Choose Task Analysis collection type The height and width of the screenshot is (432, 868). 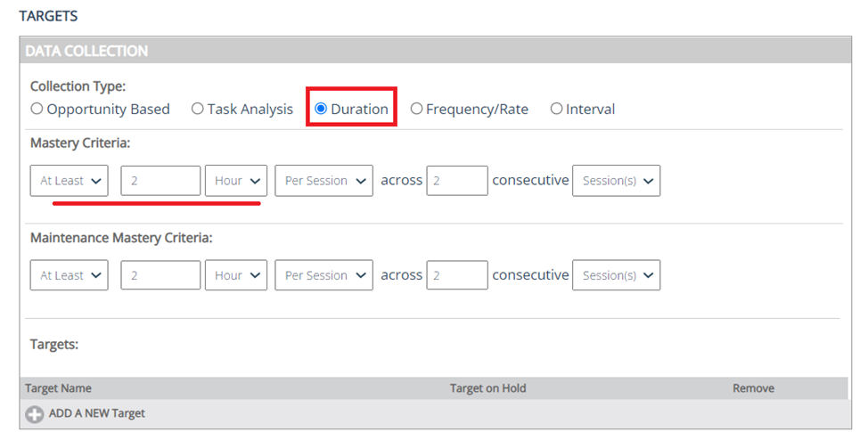(198, 110)
